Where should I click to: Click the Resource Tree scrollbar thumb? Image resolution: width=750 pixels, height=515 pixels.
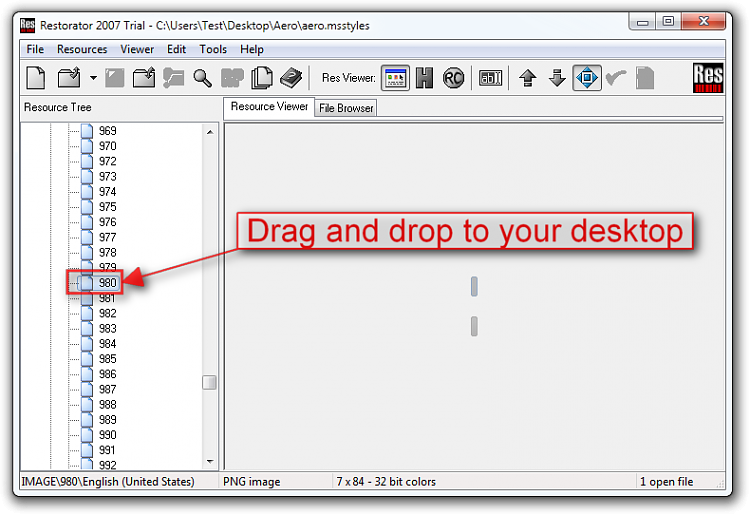(x=210, y=383)
